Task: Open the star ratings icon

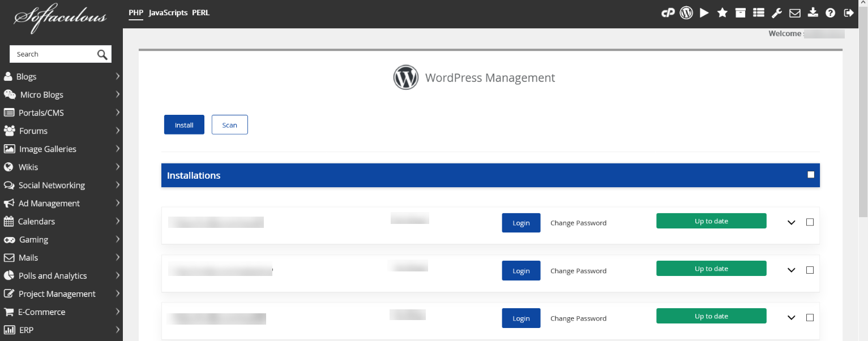Action: pos(722,12)
